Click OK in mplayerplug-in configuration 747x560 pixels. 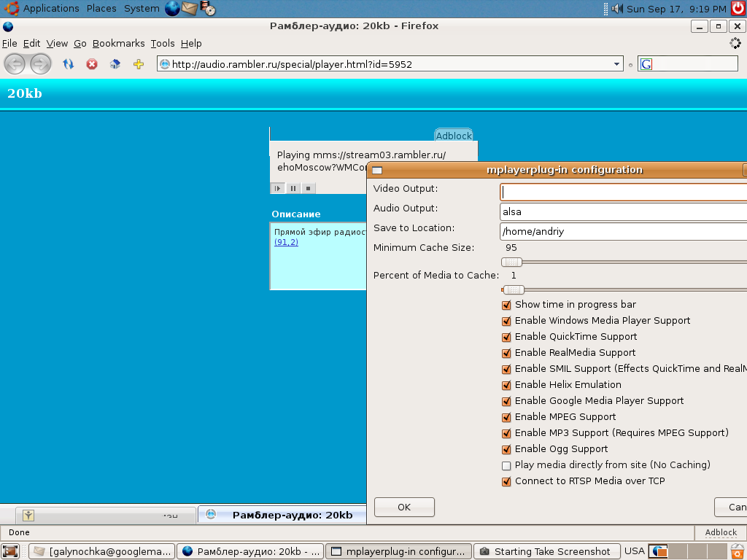click(404, 507)
